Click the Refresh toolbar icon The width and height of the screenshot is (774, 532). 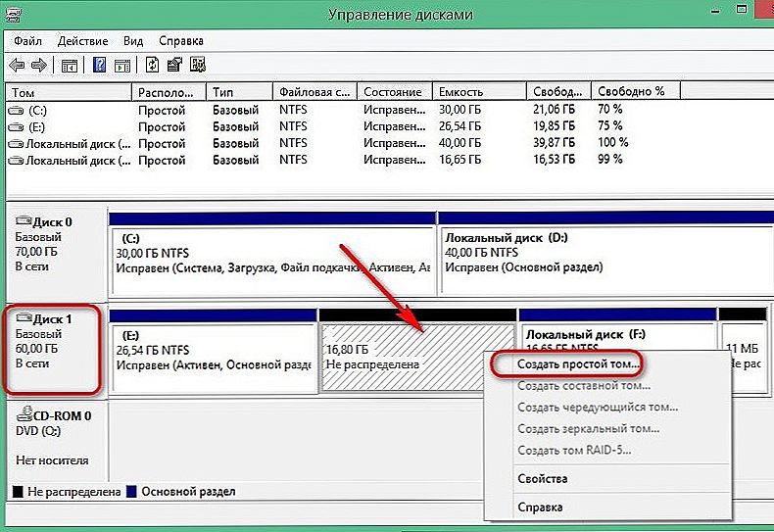[152, 66]
